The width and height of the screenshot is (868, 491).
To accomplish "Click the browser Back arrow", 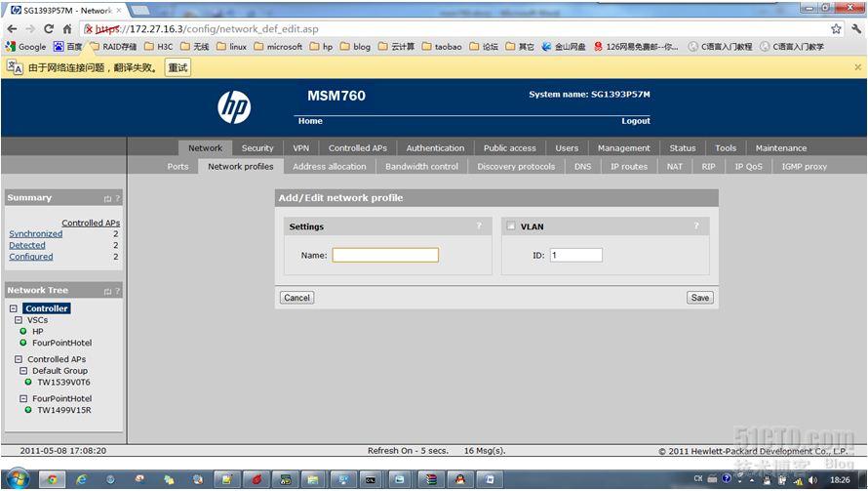I will pos(12,29).
